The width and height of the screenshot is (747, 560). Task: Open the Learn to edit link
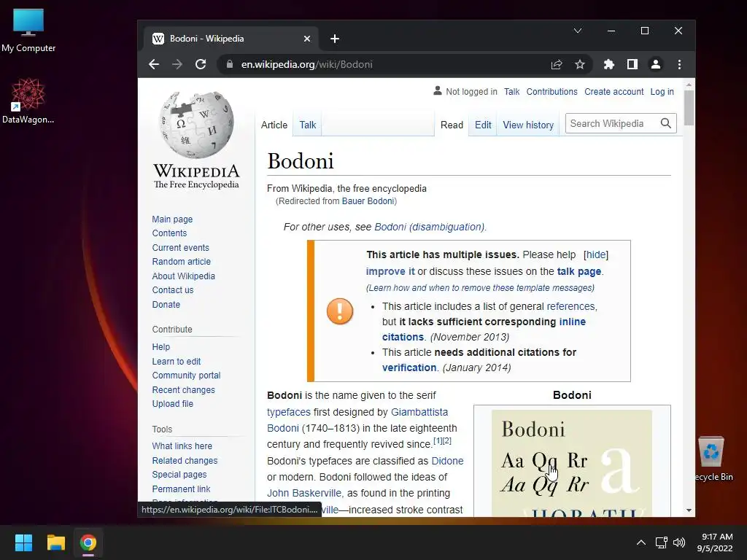click(177, 362)
